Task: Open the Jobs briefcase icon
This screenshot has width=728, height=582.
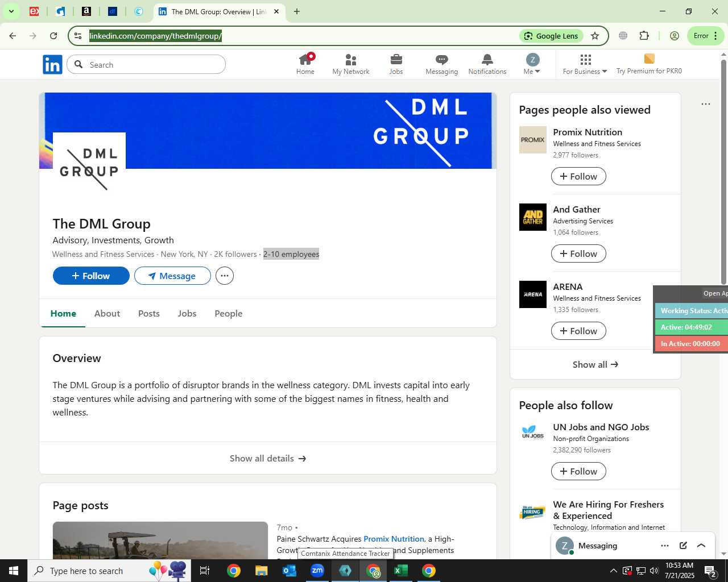Action: [x=396, y=64]
